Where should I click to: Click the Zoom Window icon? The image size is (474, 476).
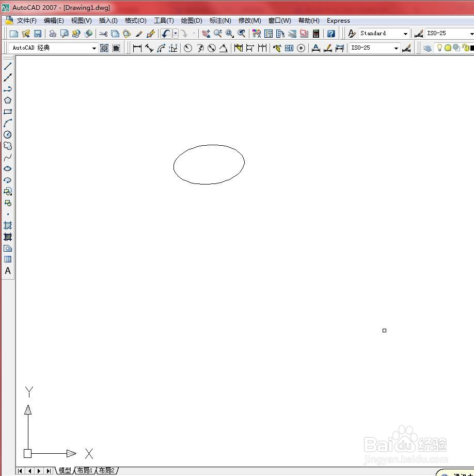pos(230,34)
